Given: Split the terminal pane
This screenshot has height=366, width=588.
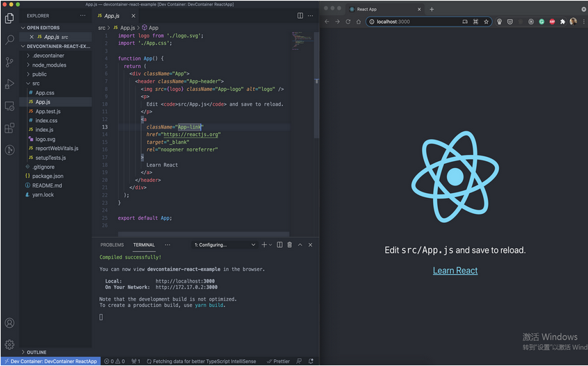Looking at the screenshot, I should tap(279, 244).
